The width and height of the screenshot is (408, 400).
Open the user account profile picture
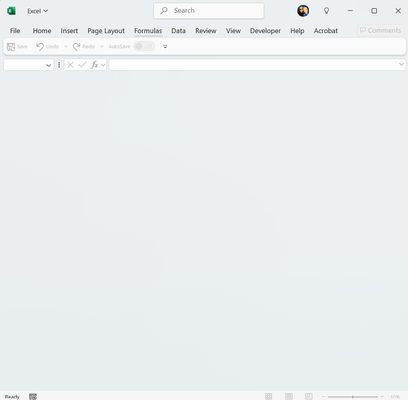[303, 11]
